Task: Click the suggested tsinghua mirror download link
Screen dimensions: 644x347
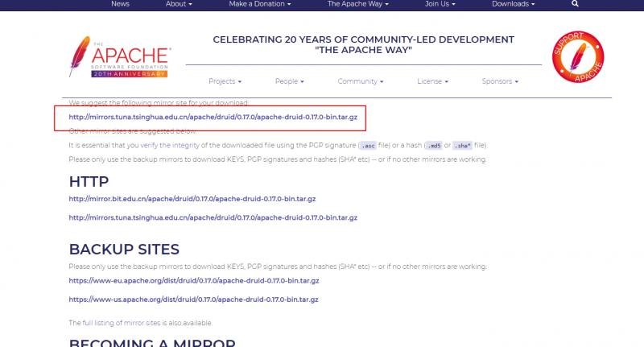Action: pos(213,117)
